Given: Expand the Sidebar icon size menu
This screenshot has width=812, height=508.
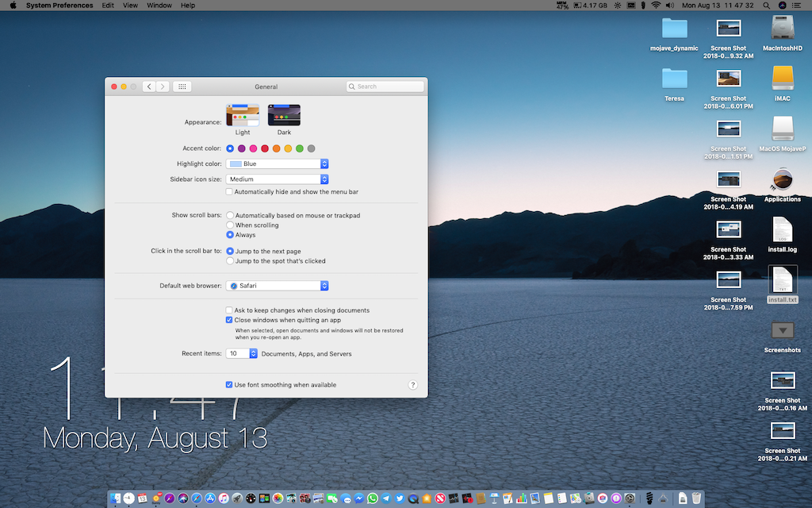Looking at the screenshot, I should pyautogui.click(x=277, y=179).
